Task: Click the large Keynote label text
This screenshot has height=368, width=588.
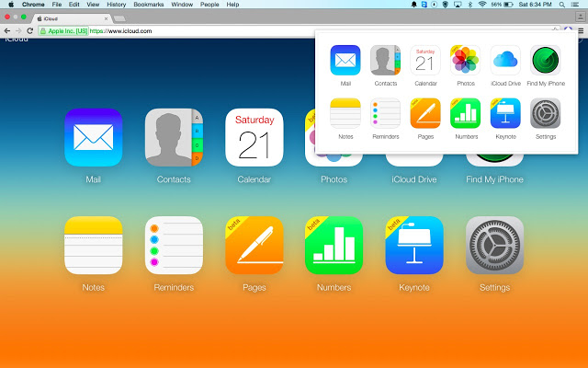Action: [414, 288]
